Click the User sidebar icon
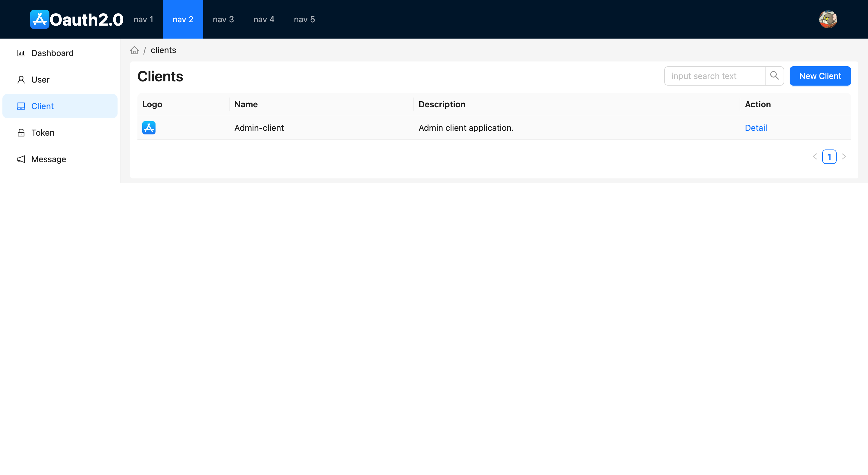This screenshot has height=475, width=868. [x=21, y=80]
